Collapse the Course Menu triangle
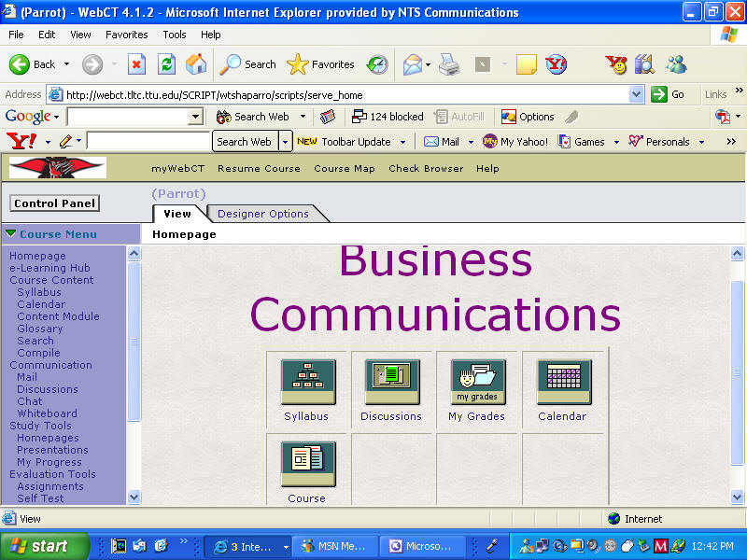The height and width of the screenshot is (560, 747). pos(10,233)
